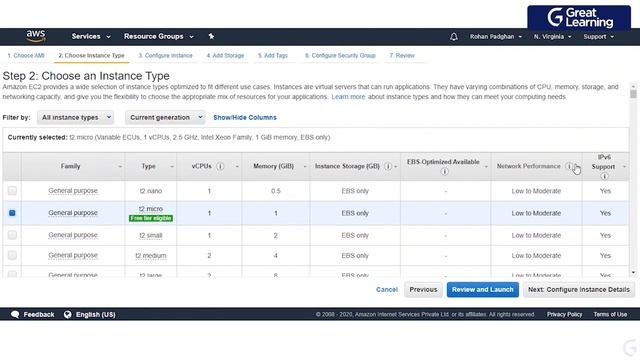Click the Feedback speech bubble icon
The width and height of the screenshot is (640, 360).
15,314
